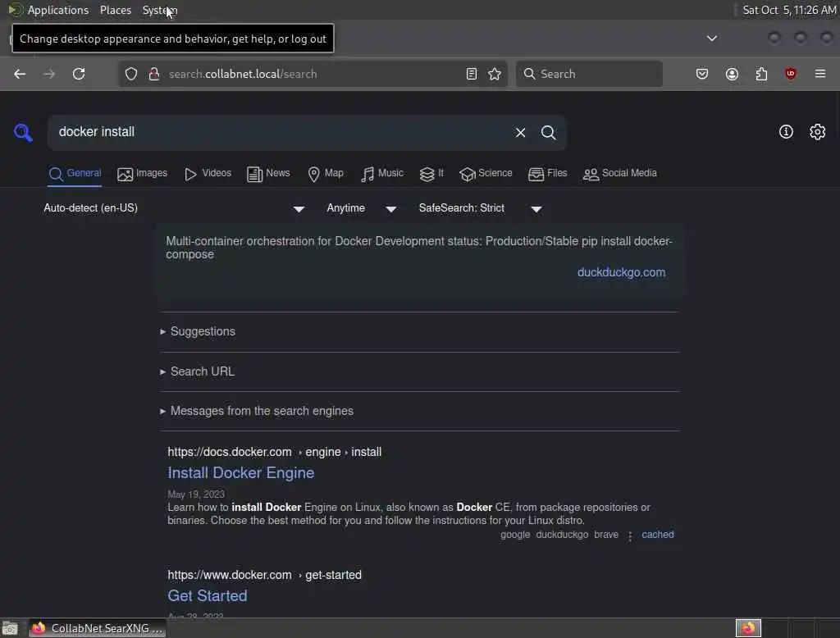Screen dimensions: 840x638
Task: Focus the docker install search field
Action: [x=281, y=132]
